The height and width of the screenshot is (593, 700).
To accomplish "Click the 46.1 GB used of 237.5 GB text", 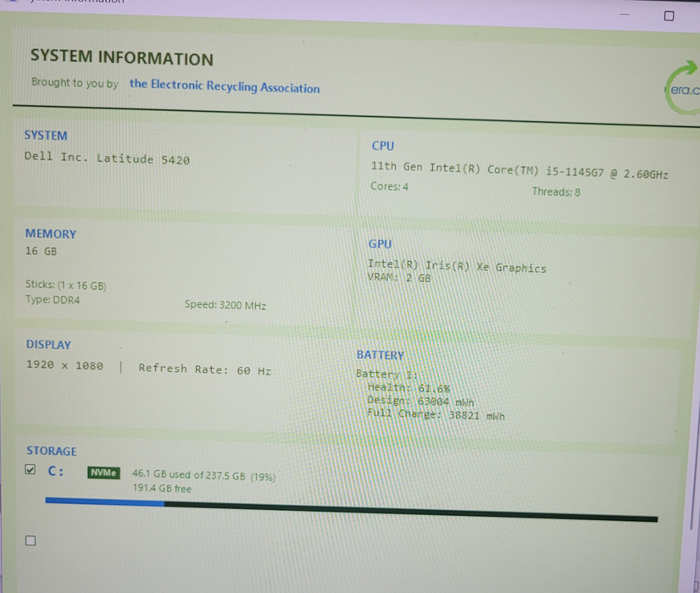I will (x=203, y=475).
